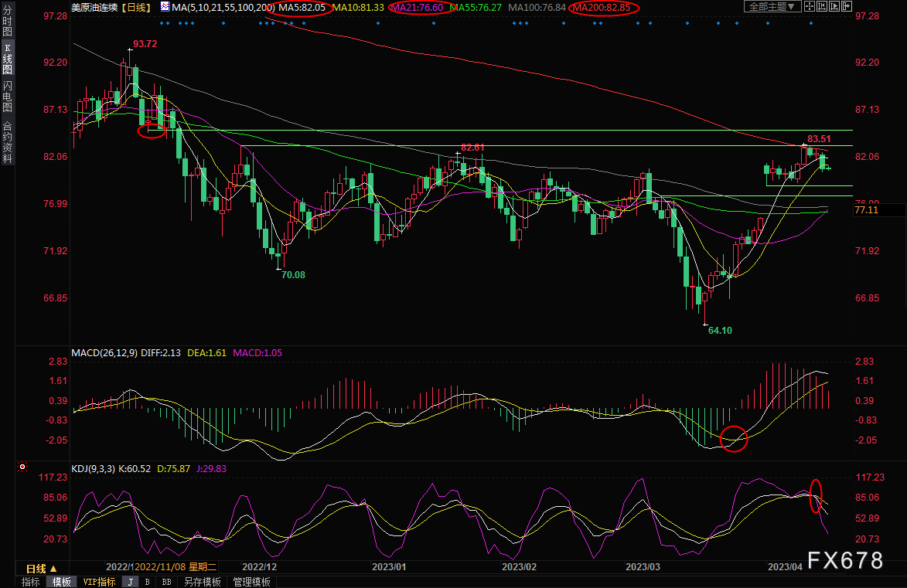Click the red KDJ indicator marker icon

tap(22, 467)
